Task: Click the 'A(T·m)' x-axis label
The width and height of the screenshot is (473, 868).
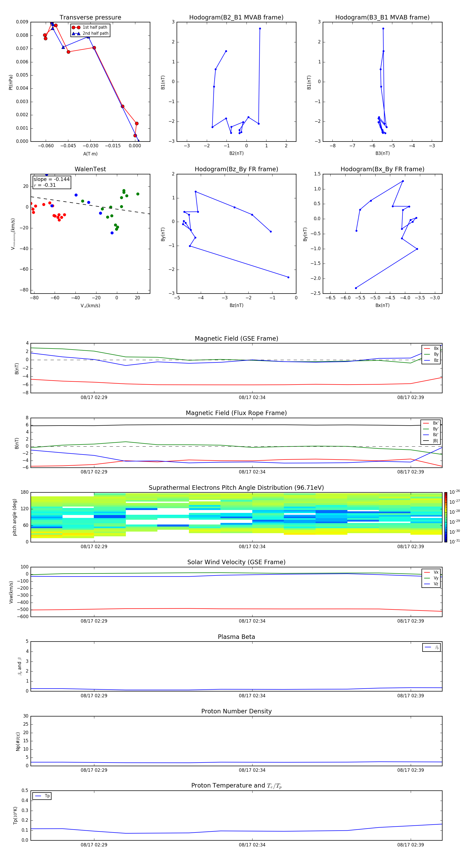Action: (90, 154)
